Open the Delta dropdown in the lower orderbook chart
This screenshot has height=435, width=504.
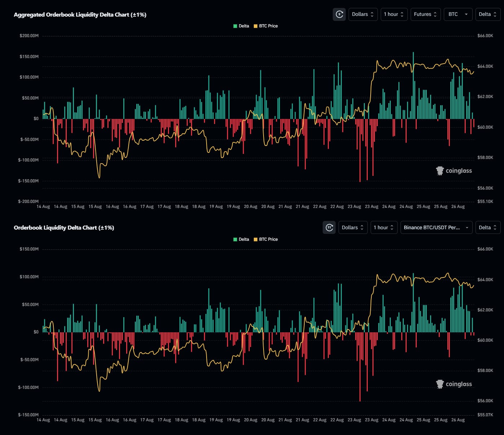tap(488, 227)
